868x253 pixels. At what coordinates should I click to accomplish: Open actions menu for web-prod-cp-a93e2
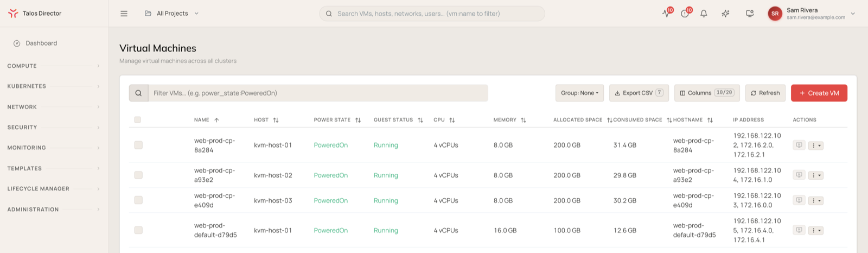[x=816, y=175]
